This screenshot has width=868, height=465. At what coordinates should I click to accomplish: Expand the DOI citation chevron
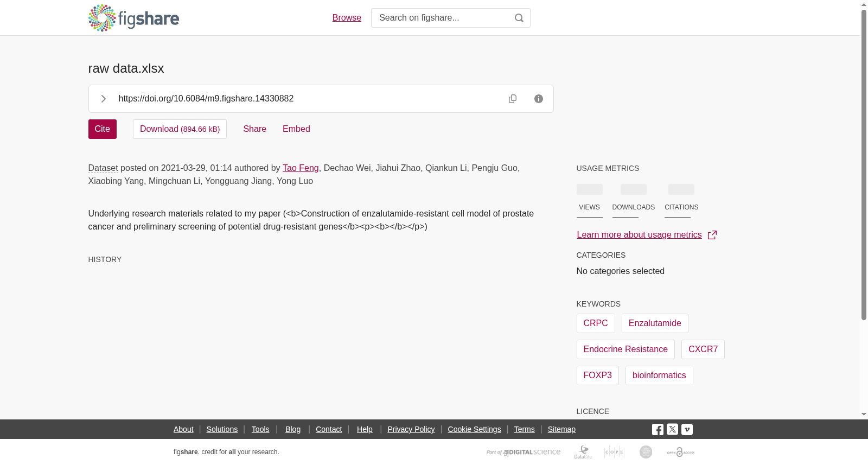pos(103,99)
